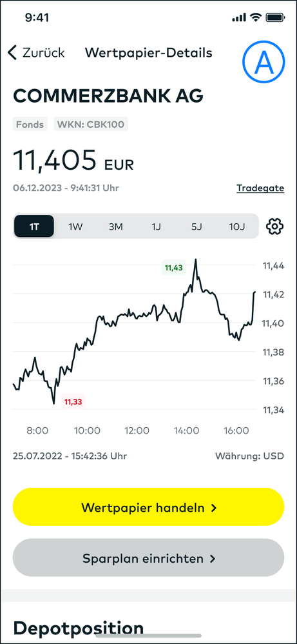Screen dimensions: 297x644
Task: Open chart settings gear icon
Action: 275,226
